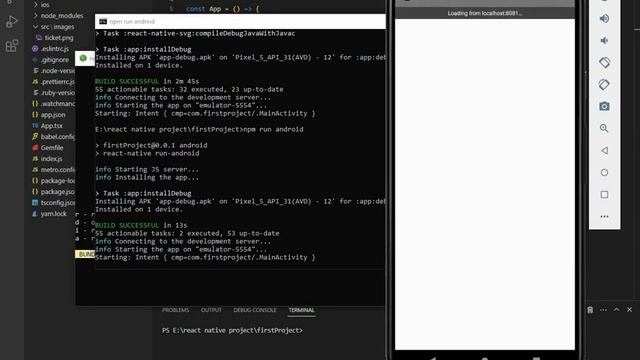
Task: Switch to the Debug Console tab
Action: pyautogui.click(x=255, y=310)
